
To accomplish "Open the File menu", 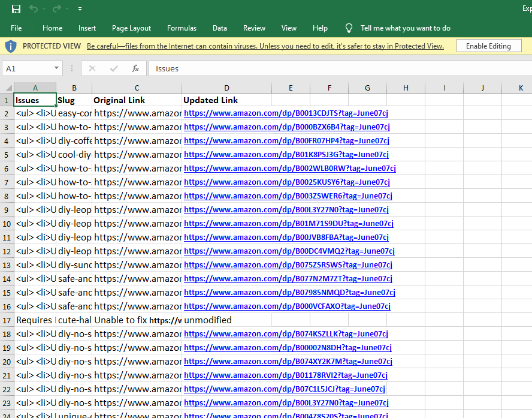I will (x=16, y=28).
